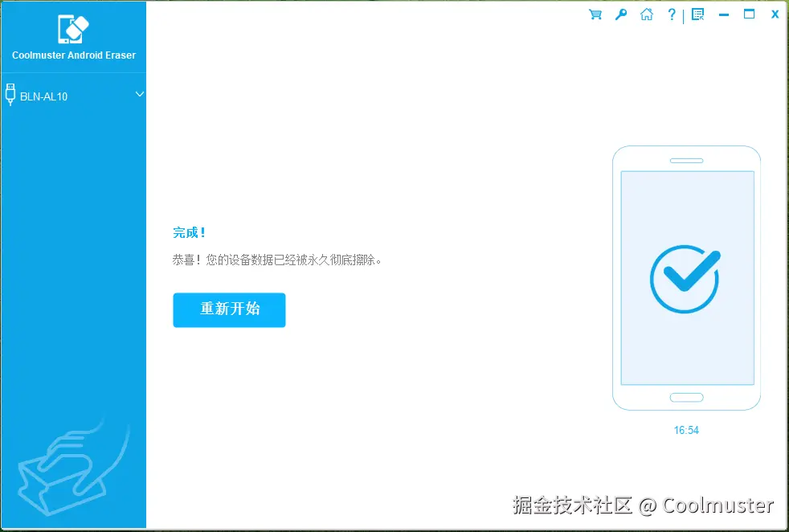Viewport: 789px width, 532px height.
Task: Click the USB device icon beside BLN-AL10
Action: [10, 95]
